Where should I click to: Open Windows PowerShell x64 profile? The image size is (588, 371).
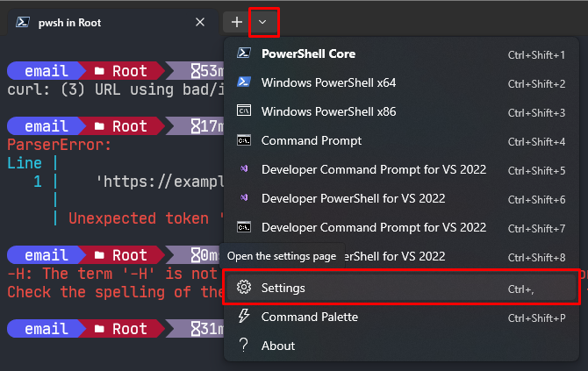point(402,82)
